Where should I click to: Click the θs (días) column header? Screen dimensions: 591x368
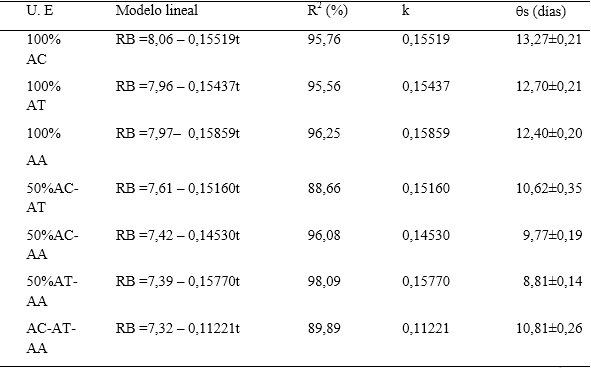pos(541,11)
